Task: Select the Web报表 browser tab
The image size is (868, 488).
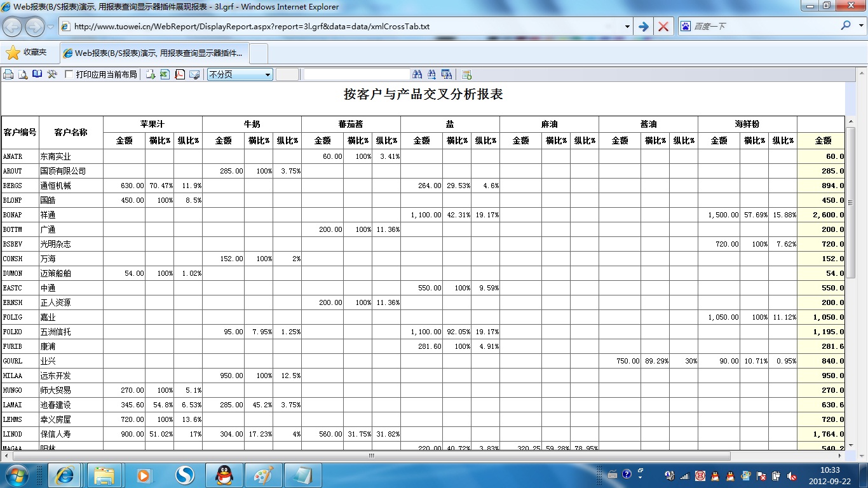Action: pos(154,53)
